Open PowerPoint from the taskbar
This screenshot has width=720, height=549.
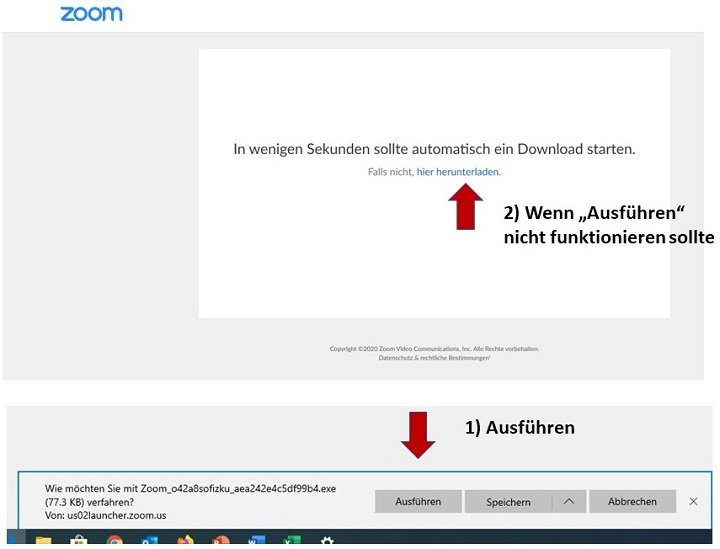[x=221, y=541]
